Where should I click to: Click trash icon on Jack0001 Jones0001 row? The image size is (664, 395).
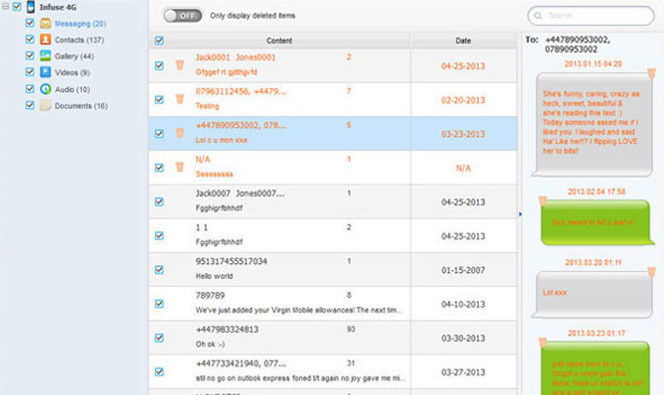180,65
